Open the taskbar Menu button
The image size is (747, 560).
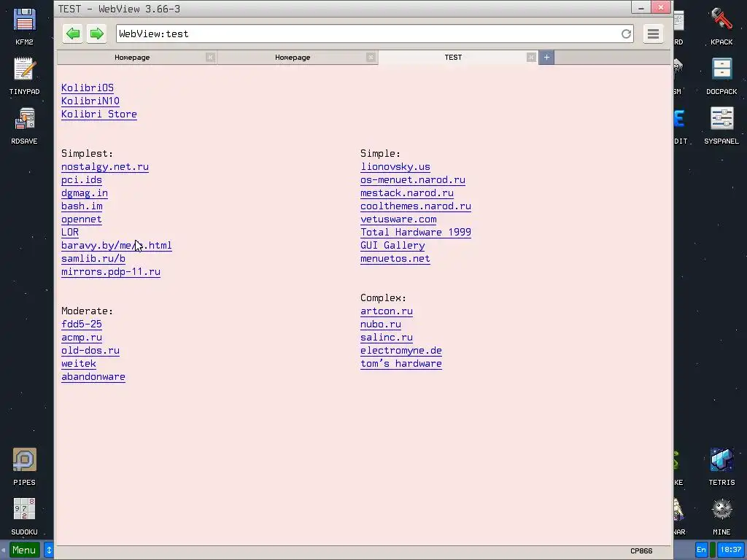coord(24,551)
